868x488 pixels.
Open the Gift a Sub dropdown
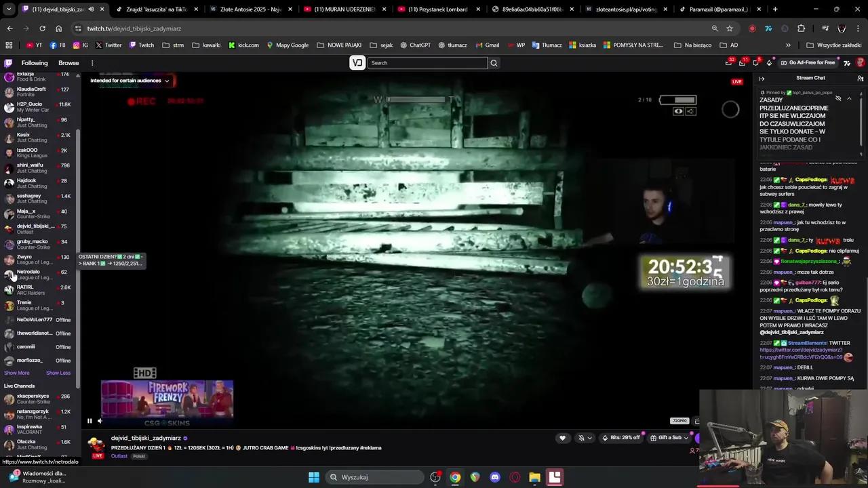[669, 438]
